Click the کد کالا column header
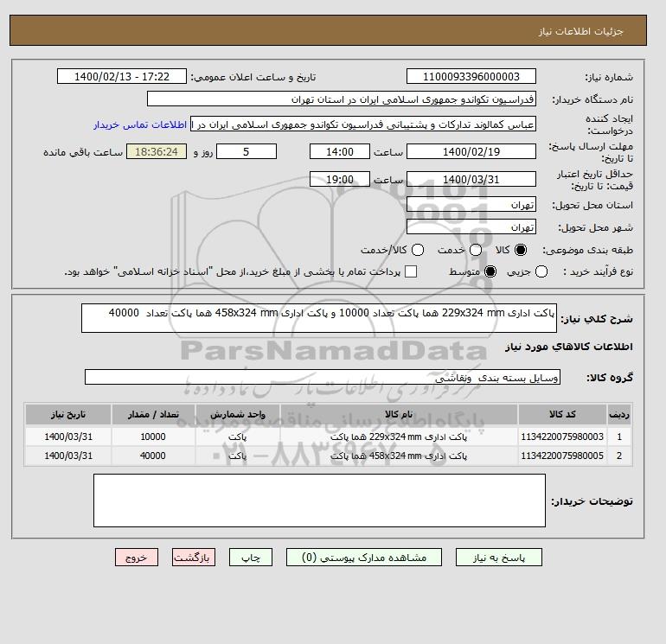 point(562,414)
